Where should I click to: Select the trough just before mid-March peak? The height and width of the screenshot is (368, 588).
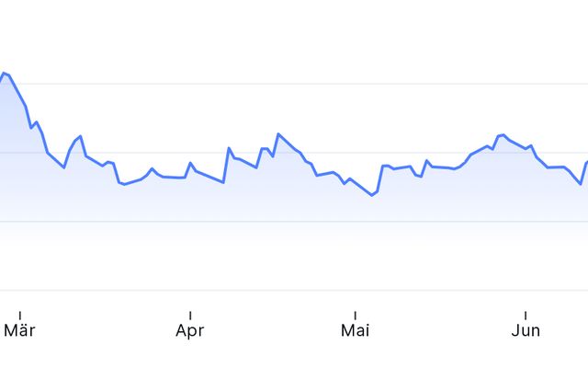64,167
